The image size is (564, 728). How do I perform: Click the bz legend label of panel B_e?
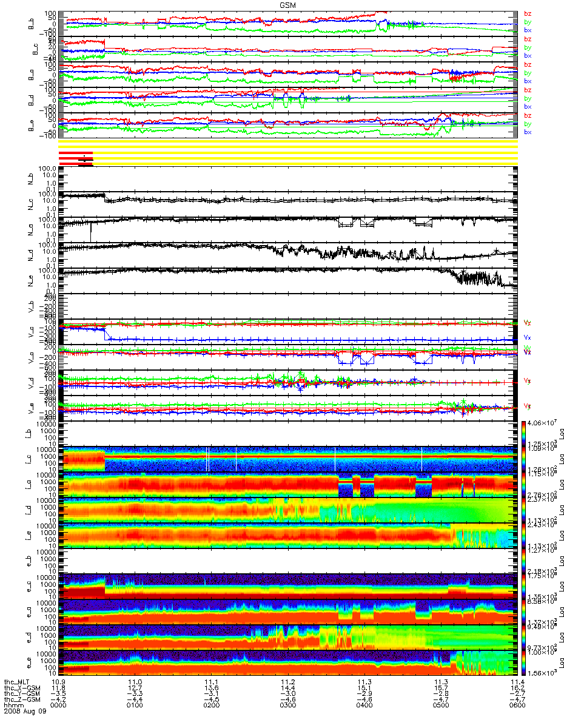click(528, 115)
